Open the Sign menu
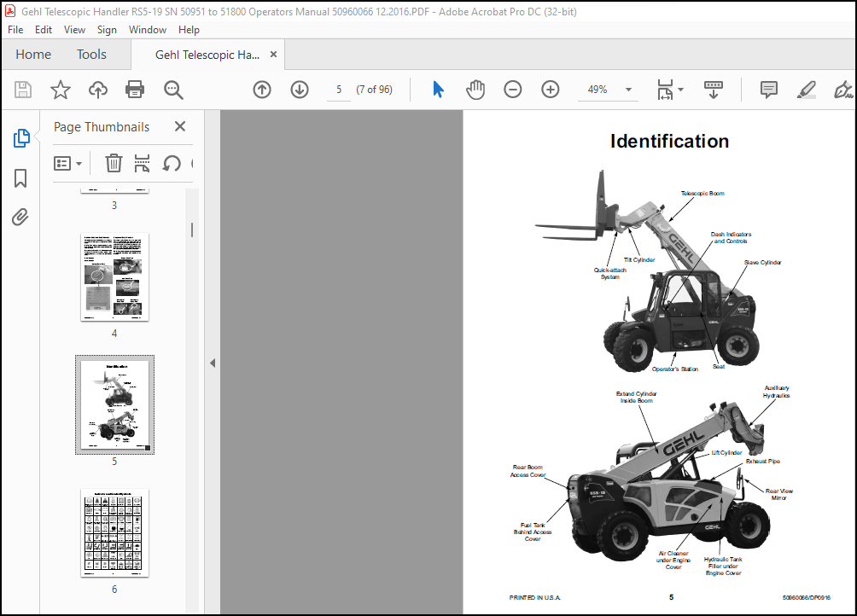 (107, 30)
